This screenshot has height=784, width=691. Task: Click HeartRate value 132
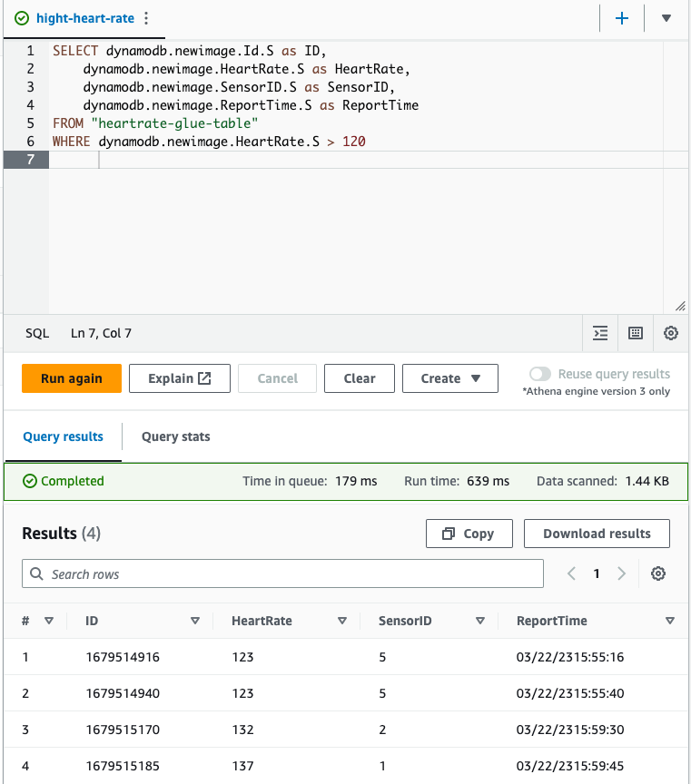click(x=242, y=730)
